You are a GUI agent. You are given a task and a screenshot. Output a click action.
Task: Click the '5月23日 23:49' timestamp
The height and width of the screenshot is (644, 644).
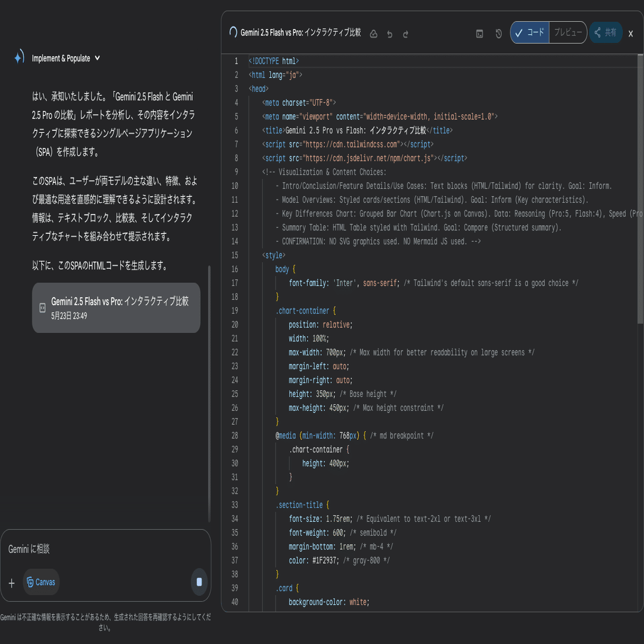click(69, 316)
